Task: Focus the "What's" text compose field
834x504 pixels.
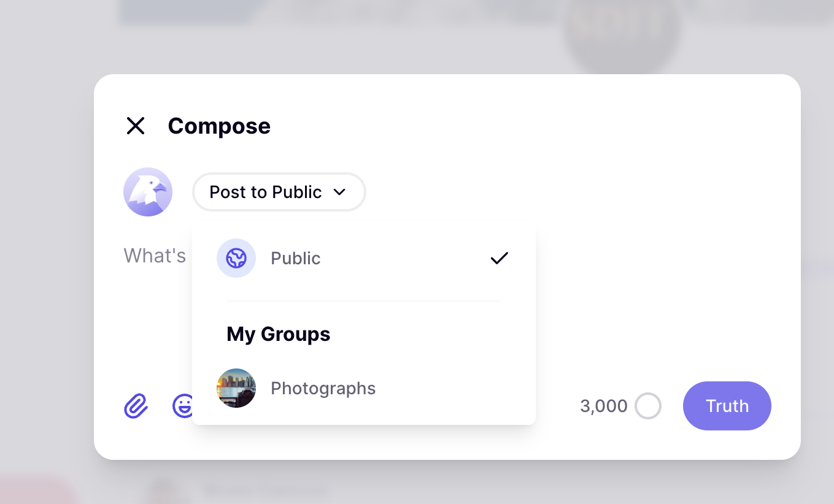Action: click(155, 255)
